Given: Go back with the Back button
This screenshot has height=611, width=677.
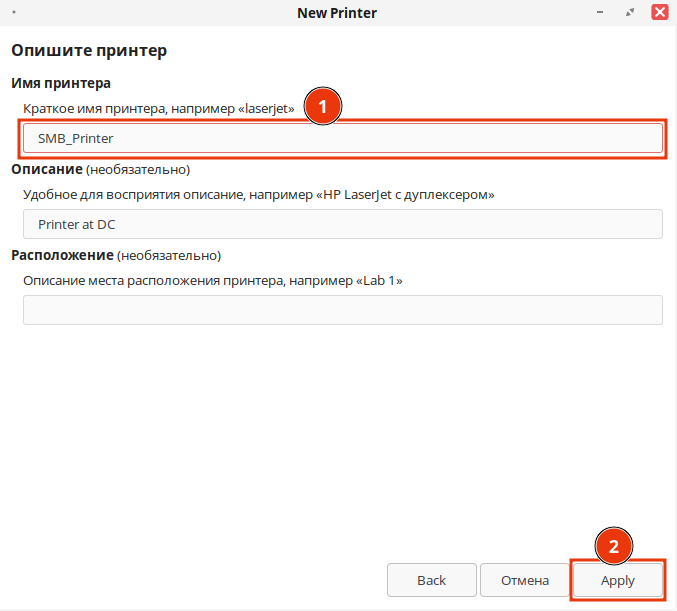Looking at the screenshot, I should coord(431,580).
